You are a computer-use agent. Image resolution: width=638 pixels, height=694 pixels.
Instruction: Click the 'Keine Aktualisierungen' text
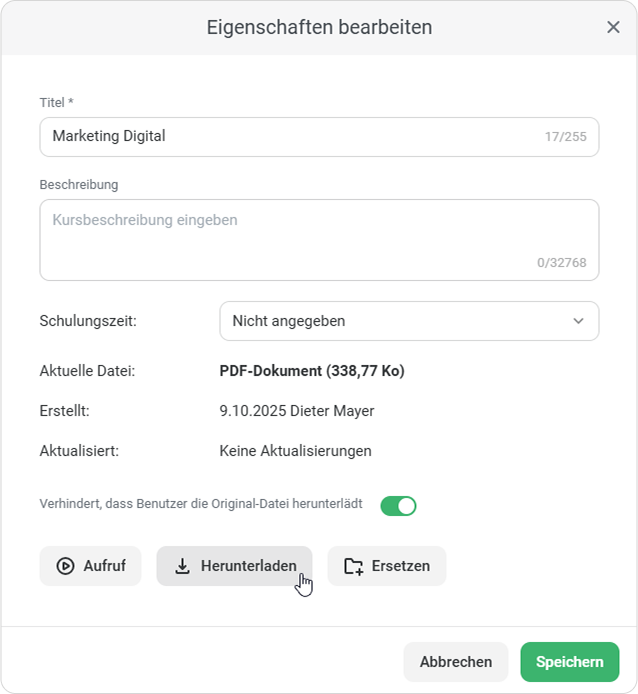click(295, 451)
